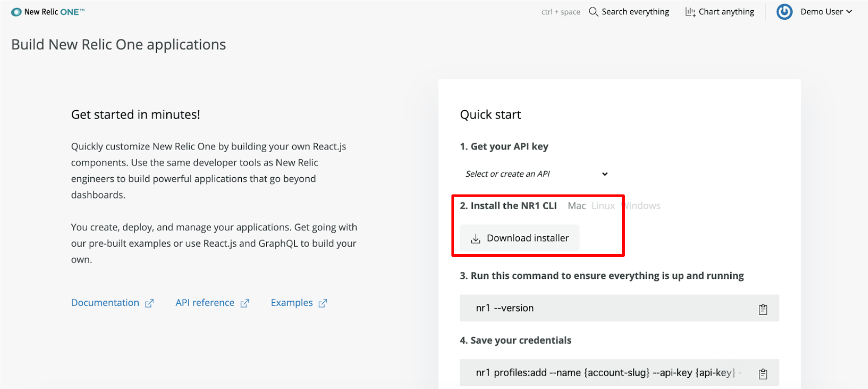The height and width of the screenshot is (389, 868).
Task: Click the Chart anything bar chart icon
Action: (690, 12)
